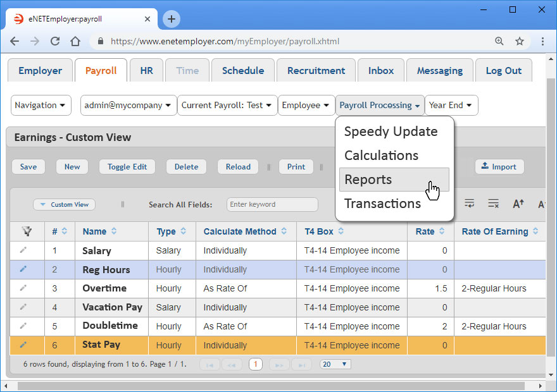
Task: Switch to the Schedule tab
Action: click(243, 70)
